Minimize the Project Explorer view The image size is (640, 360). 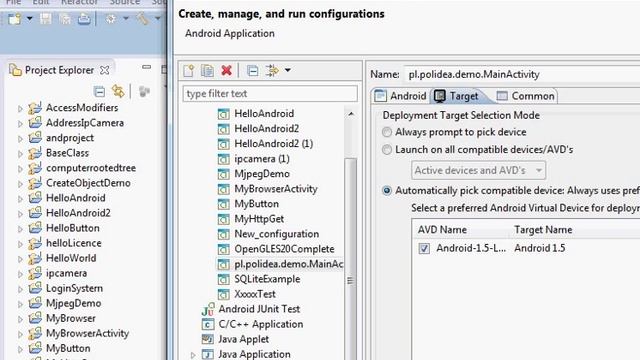(x=147, y=67)
